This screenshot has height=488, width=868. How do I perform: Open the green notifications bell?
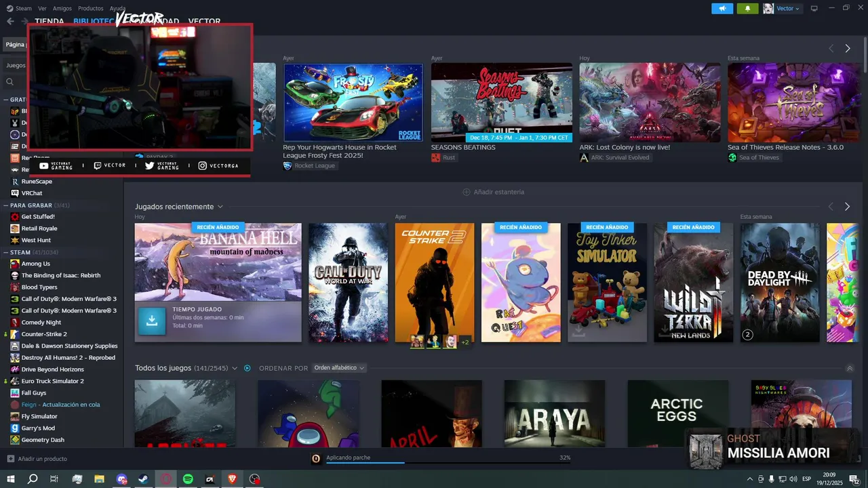747,8
